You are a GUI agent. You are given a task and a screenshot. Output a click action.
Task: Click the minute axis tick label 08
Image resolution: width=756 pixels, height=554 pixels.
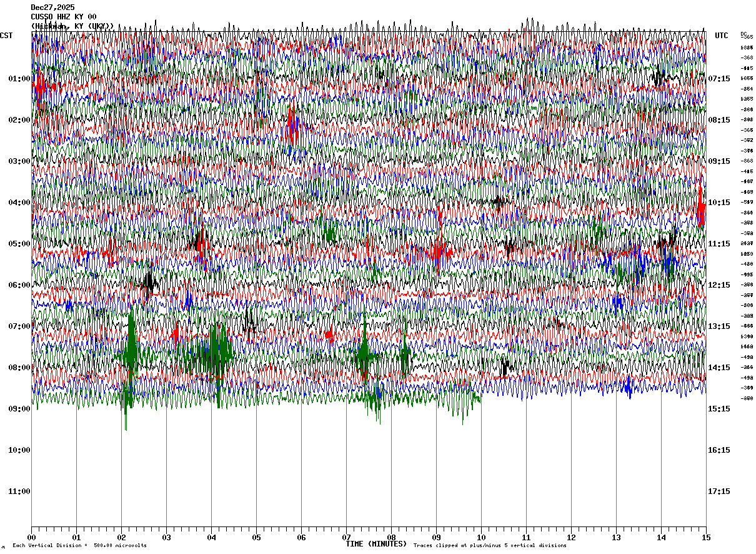pos(391,537)
